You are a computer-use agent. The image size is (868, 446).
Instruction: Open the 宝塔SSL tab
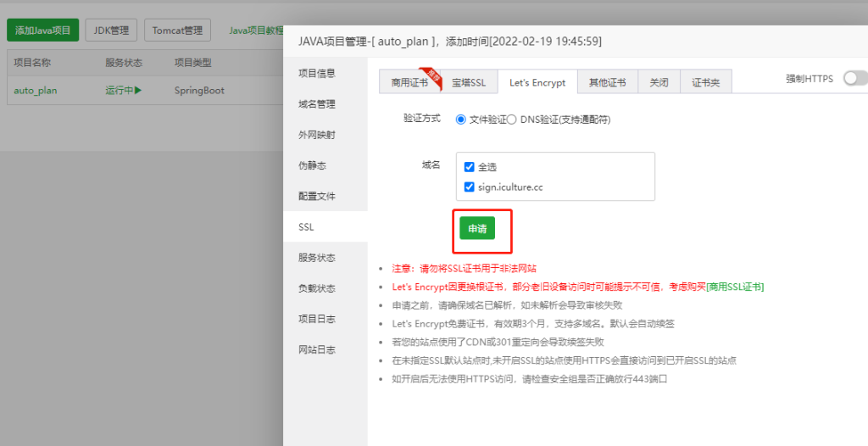pyautogui.click(x=468, y=82)
